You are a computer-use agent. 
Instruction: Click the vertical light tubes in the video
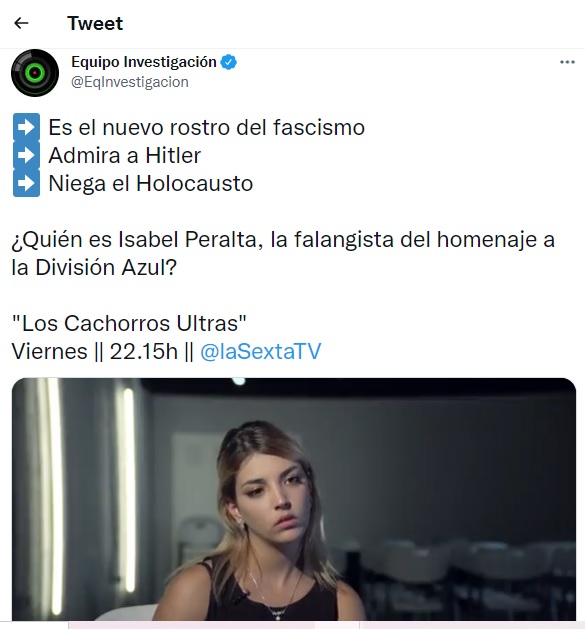86,497
